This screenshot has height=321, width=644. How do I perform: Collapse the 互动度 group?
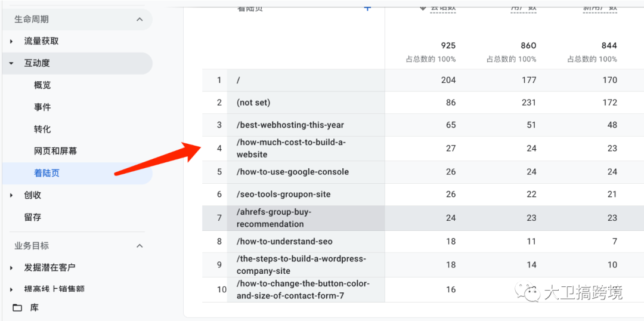pos(11,63)
